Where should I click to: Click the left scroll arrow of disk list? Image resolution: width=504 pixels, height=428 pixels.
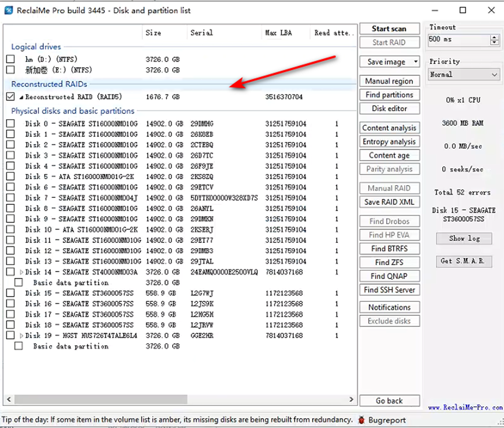pyautogui.click(x=9, y=399)
